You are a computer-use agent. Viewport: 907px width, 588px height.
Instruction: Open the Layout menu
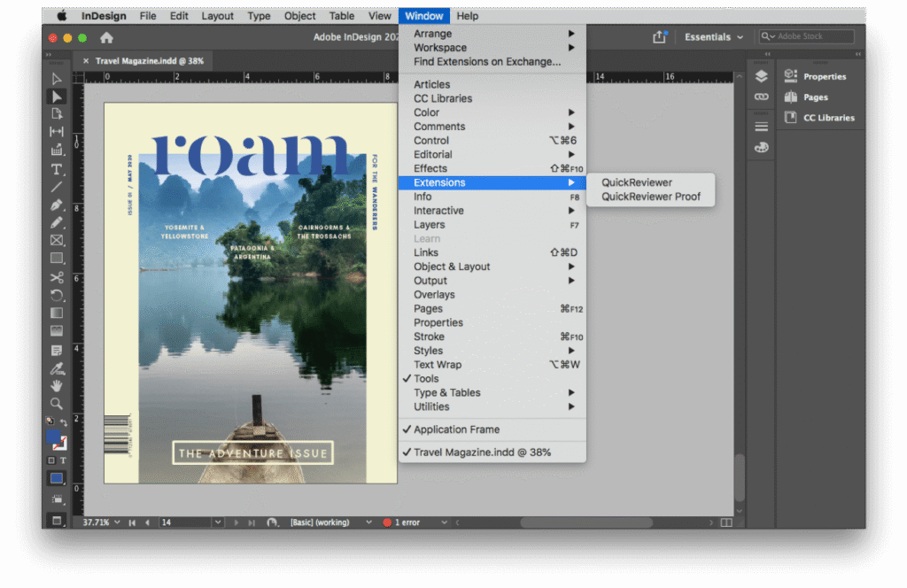(x=217, y=16)
